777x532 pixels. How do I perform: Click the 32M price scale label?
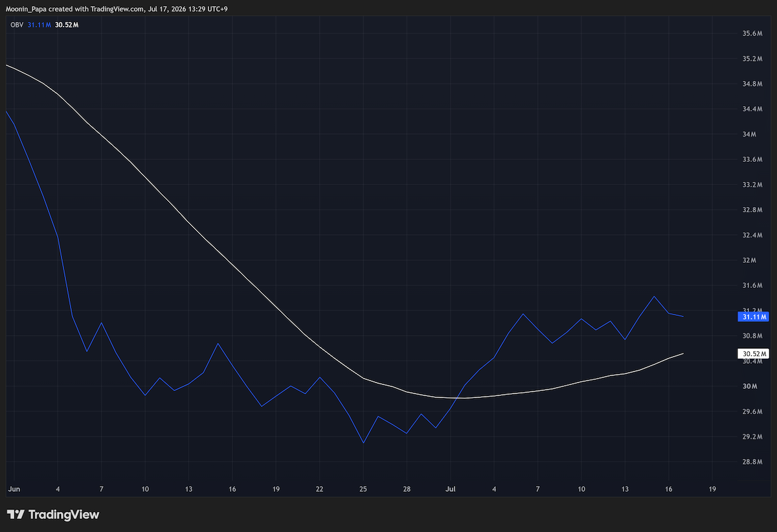coord(749,260)
